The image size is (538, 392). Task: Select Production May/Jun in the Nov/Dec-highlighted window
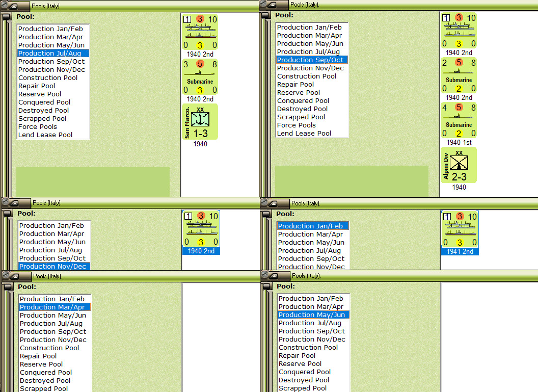pyautogui.click(x=54, y=242)
